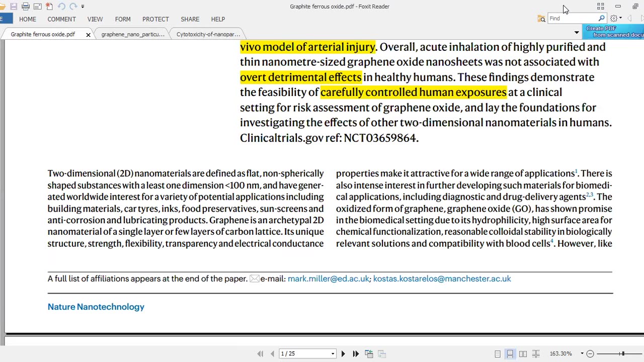The height and width of the screenshot is (362, 644).
Task: Click the previous view icon in status bar
Action: (x=369, y=354)
